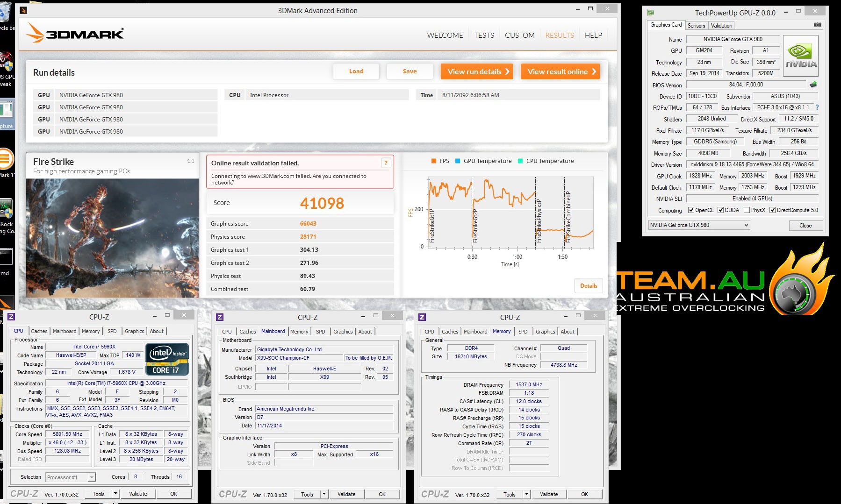The height and width of the screenshot is (504, 841).
Task: Click GPU-Z Driver Version field
Action: 752,164
